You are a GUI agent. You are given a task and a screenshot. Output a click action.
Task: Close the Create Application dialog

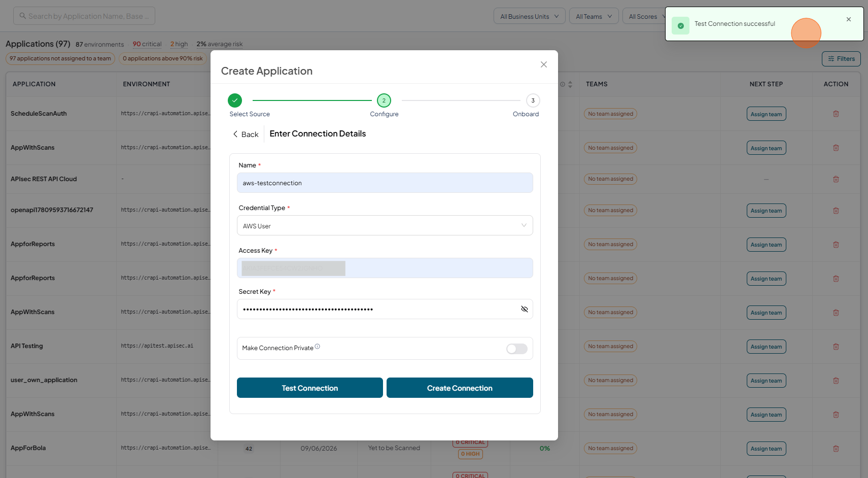[543, 64]
